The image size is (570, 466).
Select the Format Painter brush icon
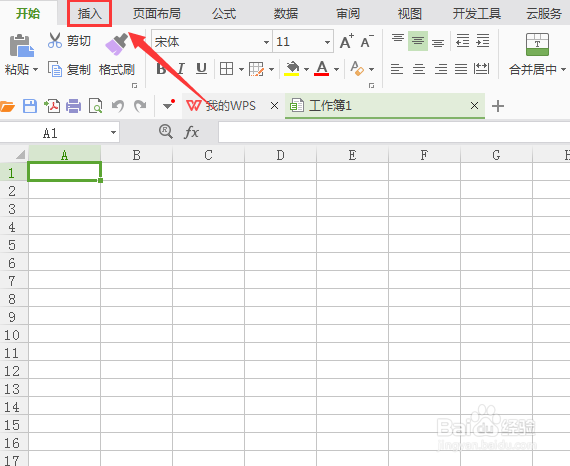(117, 44)
